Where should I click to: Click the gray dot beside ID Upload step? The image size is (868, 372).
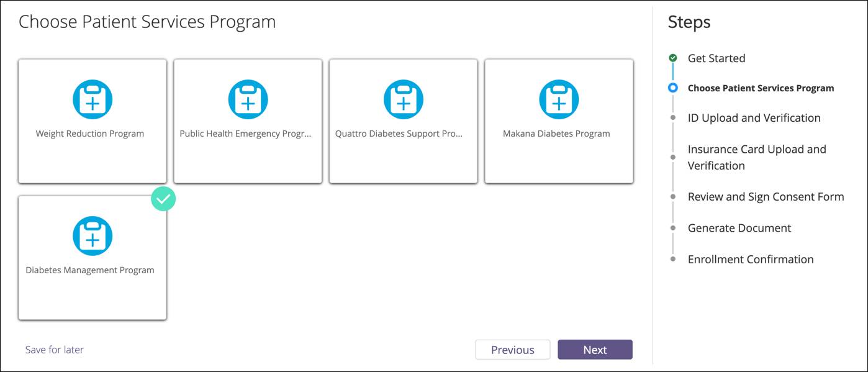coord(672,117)
